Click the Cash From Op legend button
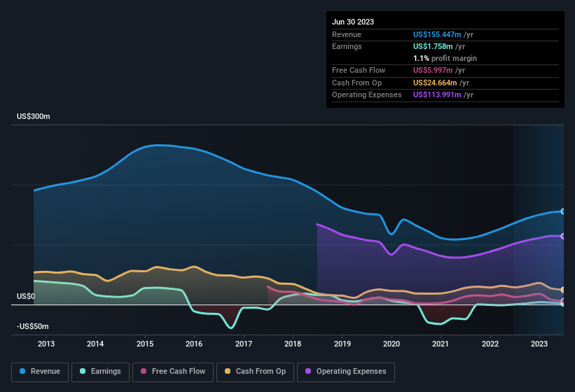 256,372
